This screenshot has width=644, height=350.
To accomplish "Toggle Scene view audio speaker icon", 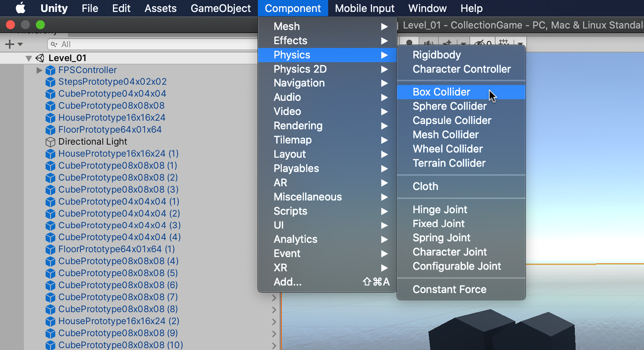I will tap(429, 43).
